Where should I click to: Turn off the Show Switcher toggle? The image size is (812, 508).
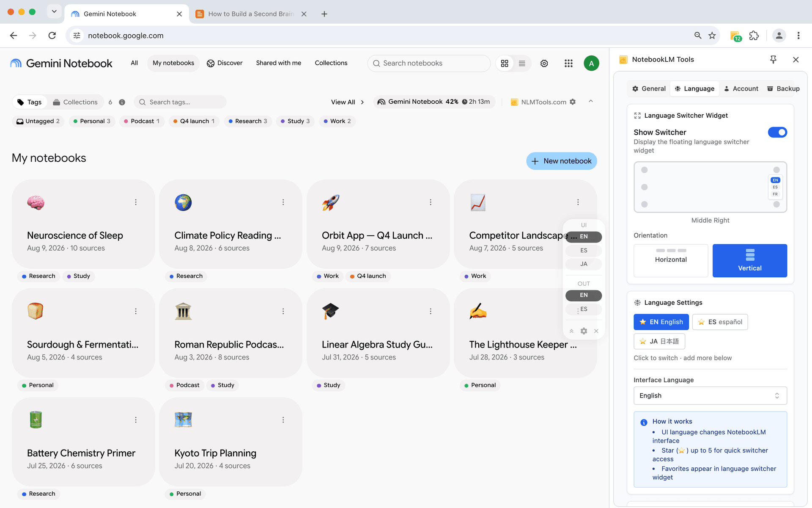(777, 133)
